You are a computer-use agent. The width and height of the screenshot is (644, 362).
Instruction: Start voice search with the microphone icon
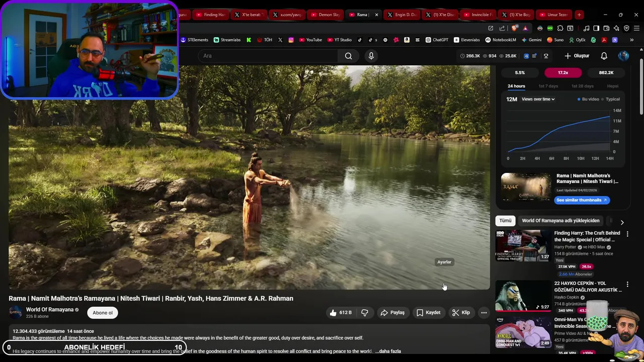pos(371,56)
